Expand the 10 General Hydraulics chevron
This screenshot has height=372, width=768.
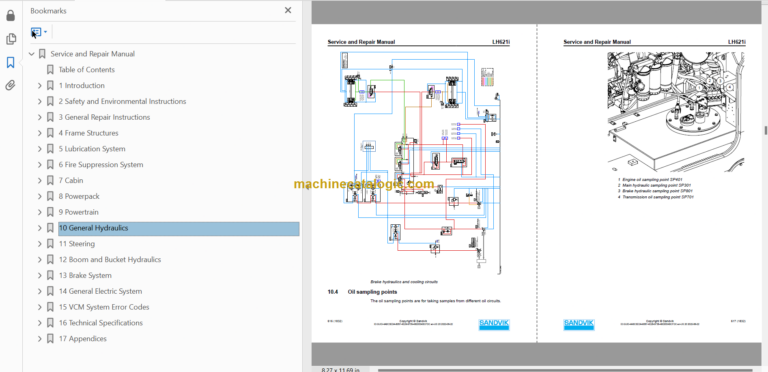tap(40, 228)
